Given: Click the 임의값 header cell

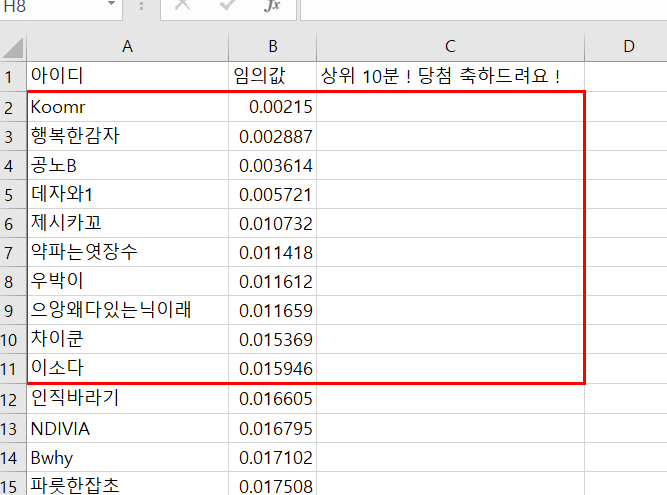Looking at the screenshot, I should coord(272,76).
